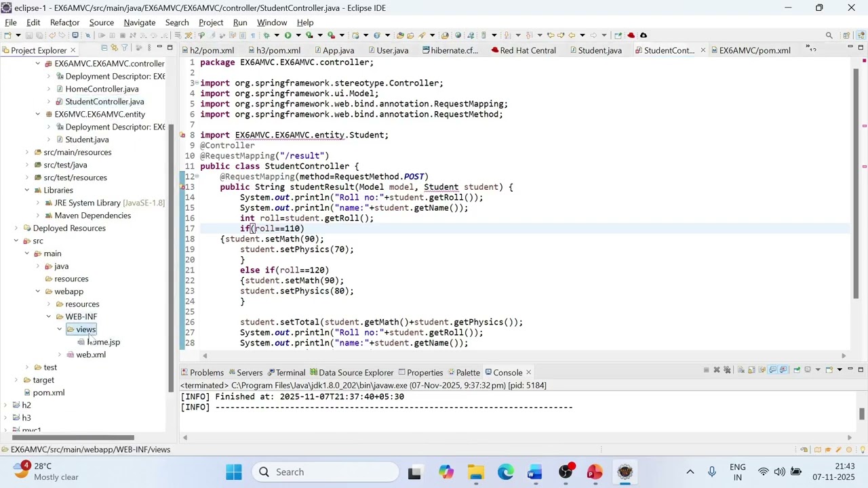Viewport: 868px width, 488px height.
Task: Open the Refactor menu
Action: 64,22
